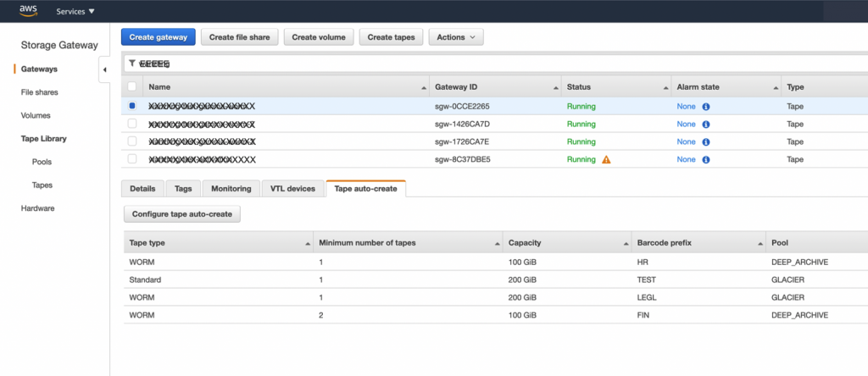The width and height of the screenshot is (868, 376).
Task: Click the Create tapes button
Action: pyautogui.click(x=392, y=37)
